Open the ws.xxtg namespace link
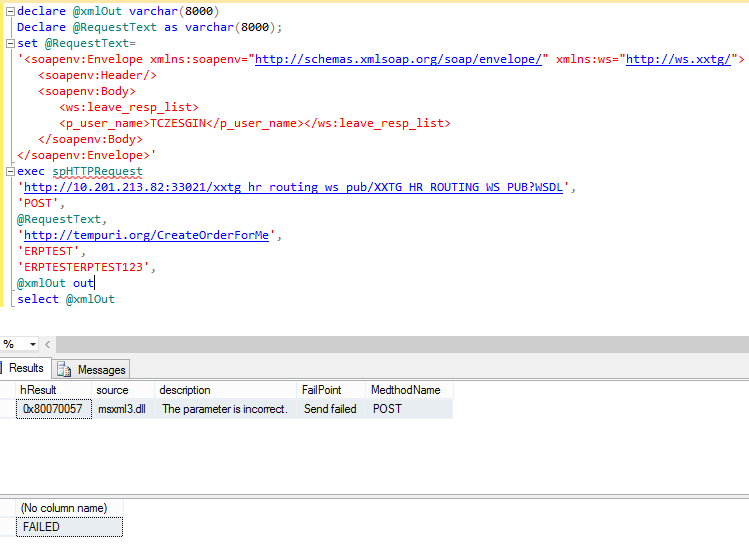This screenshot has height=547, width=749. click(678, 59)
